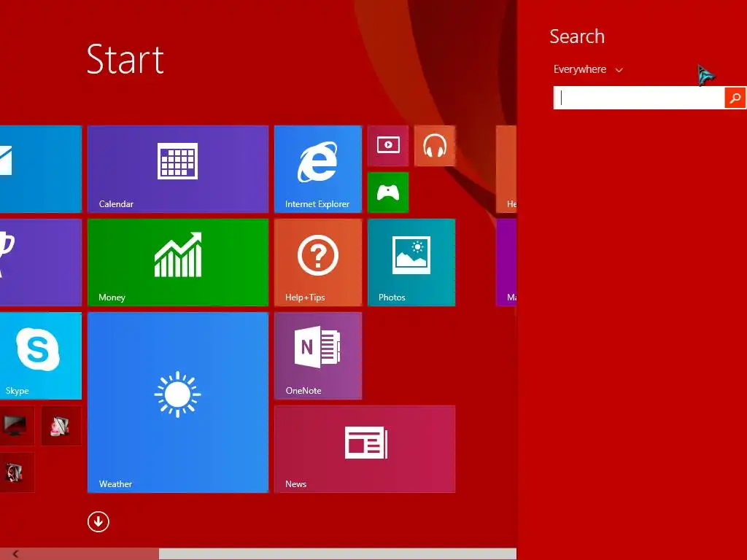
Task: Click the horizontal scrollbar left arrow
Action: 15,554
